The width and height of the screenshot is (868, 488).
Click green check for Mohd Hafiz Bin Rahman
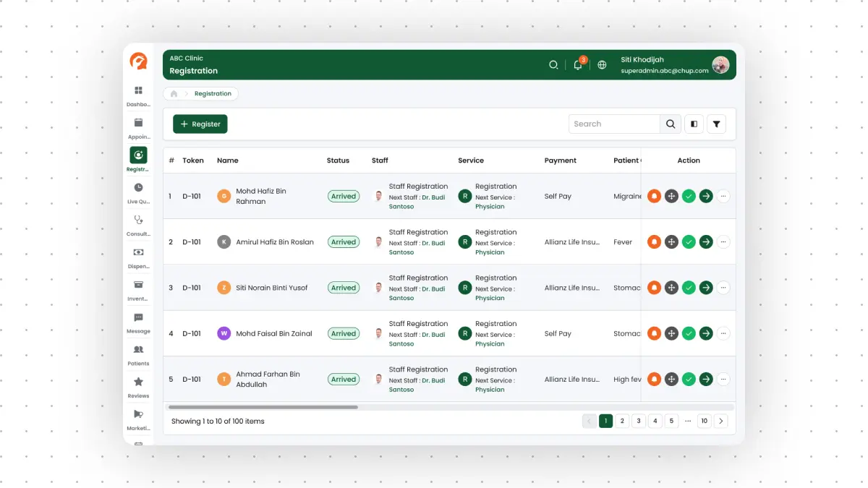[x=689, y=196]
